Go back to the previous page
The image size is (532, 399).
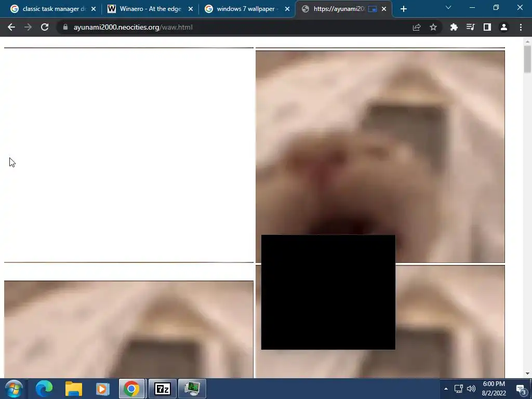click(x=11, y=27)
